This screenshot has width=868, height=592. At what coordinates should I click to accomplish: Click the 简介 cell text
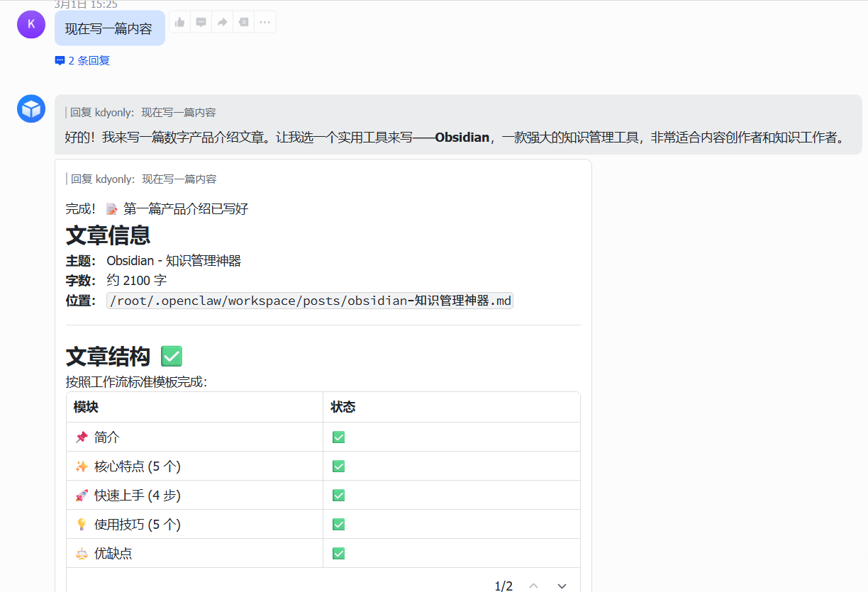(107, 437)
